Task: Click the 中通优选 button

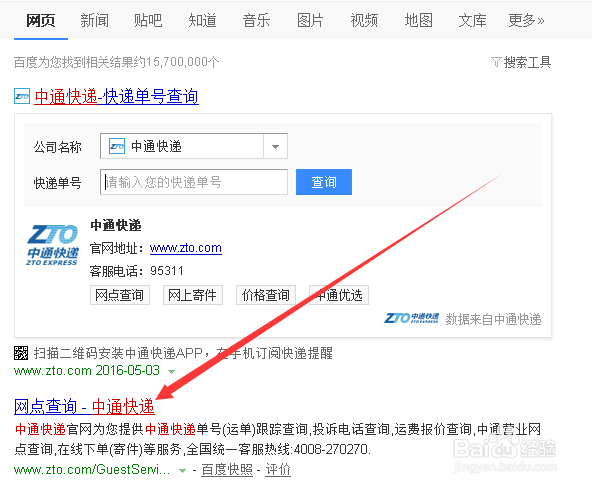Action: click(339, 295)
